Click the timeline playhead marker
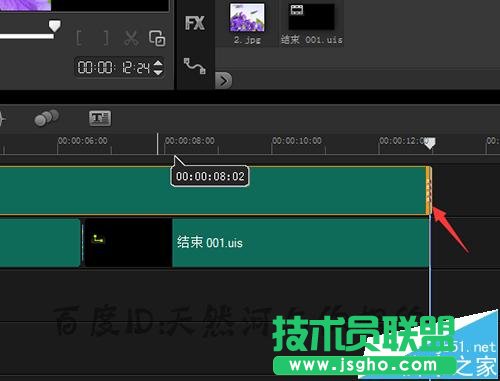Screen dimensions: 500x381 tap(430, 143)
